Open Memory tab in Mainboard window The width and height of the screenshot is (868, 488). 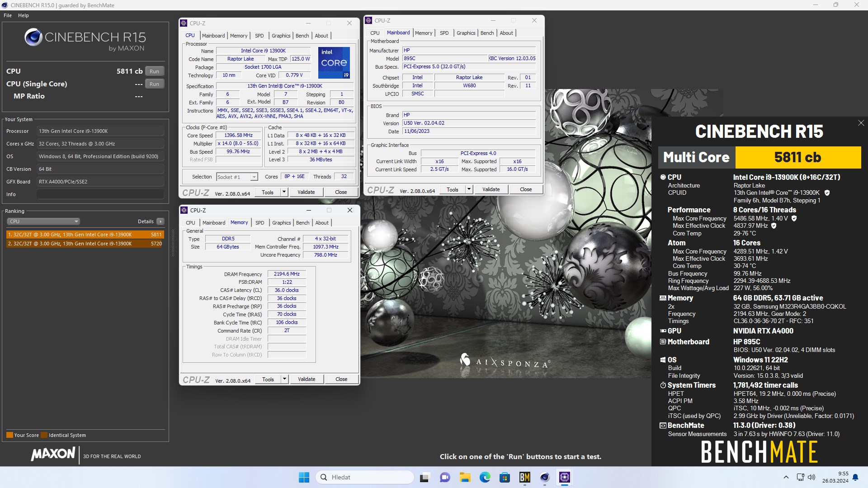click(424, 33)
